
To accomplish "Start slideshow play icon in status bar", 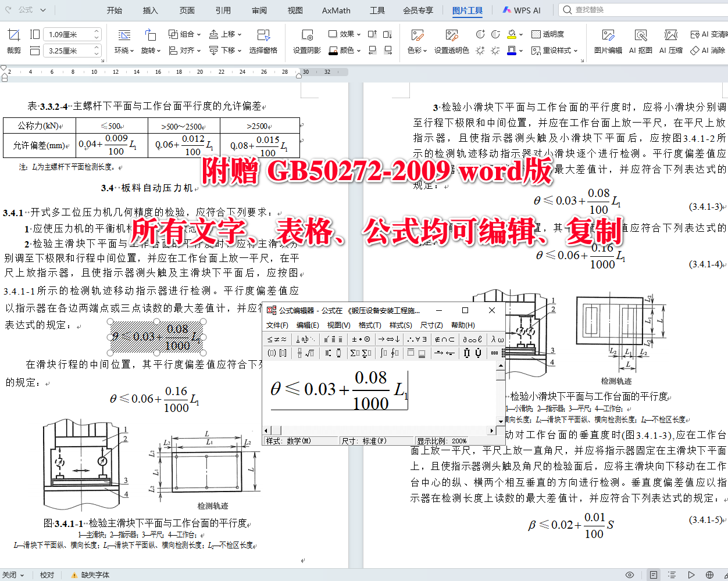I will [691, 575].
